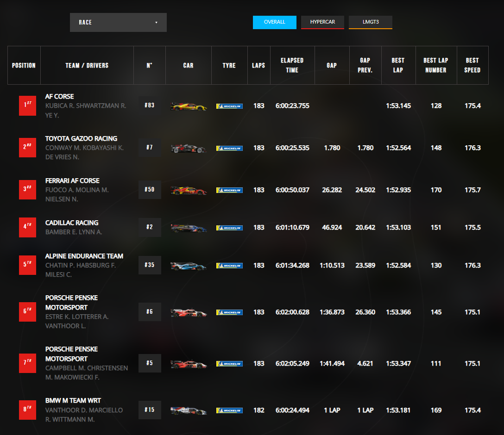The height and width of the screenshot is (435, 504).
Task: Click best lap time 1:52.564
Action: click(x=398, y=148)
